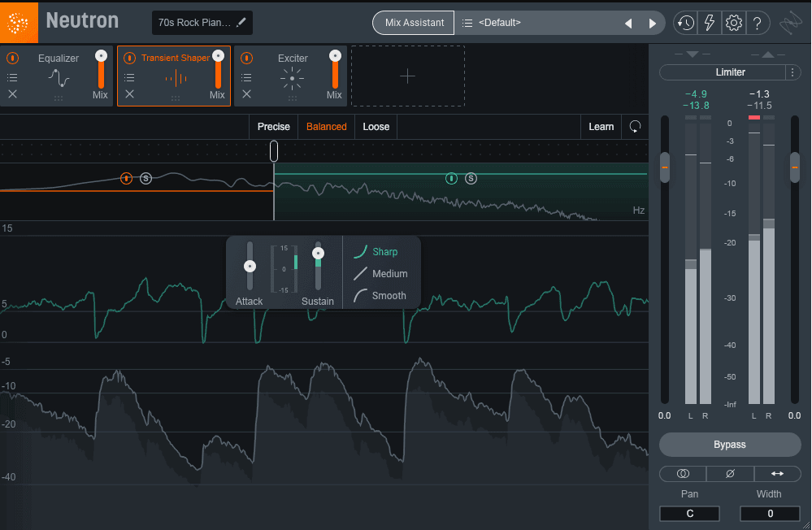Image resolution: width=812 pixels, height=530 pixels.
Task: Click the iZotope logo in the corner
Action: 791,23
